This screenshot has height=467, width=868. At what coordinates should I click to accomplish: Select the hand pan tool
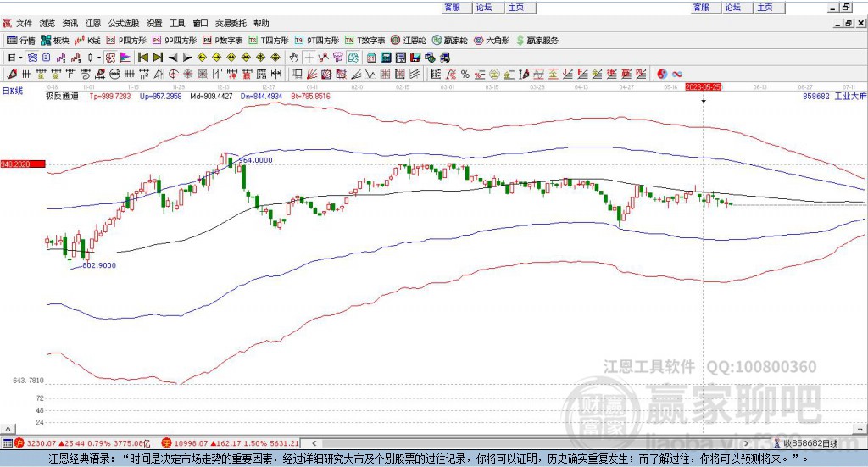point(294,58)
